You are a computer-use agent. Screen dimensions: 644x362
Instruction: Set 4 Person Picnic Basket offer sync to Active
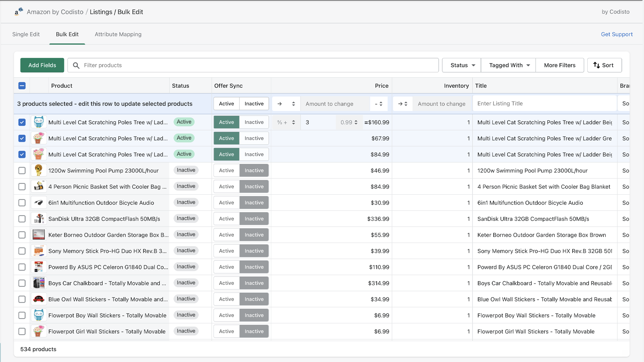pyautogui.click(x=226, y=187)
